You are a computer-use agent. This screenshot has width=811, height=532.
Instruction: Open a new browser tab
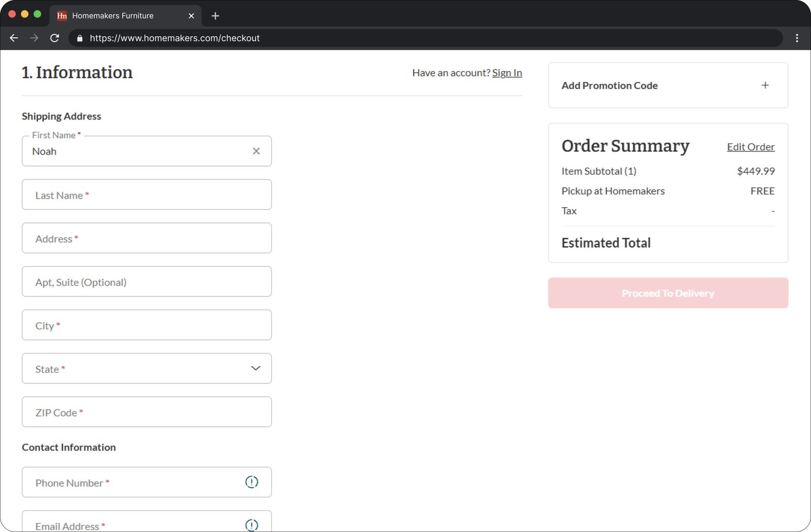[x=215, y=16]
